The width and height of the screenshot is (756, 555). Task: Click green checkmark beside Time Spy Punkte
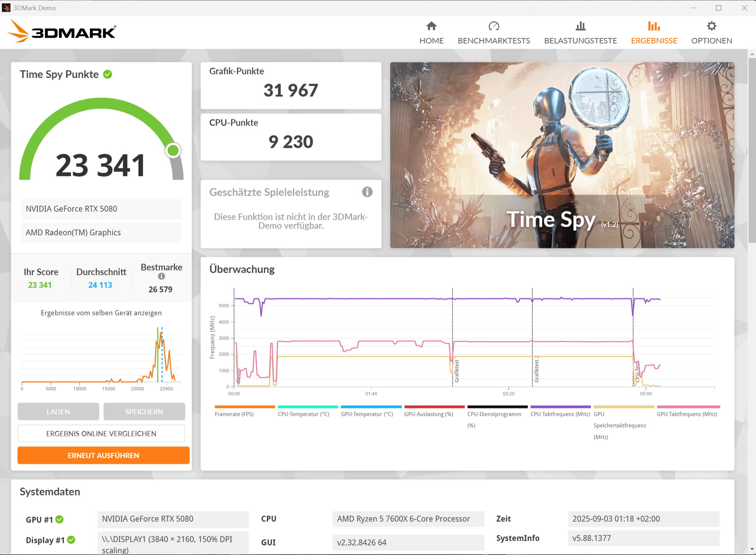point(107,74)
